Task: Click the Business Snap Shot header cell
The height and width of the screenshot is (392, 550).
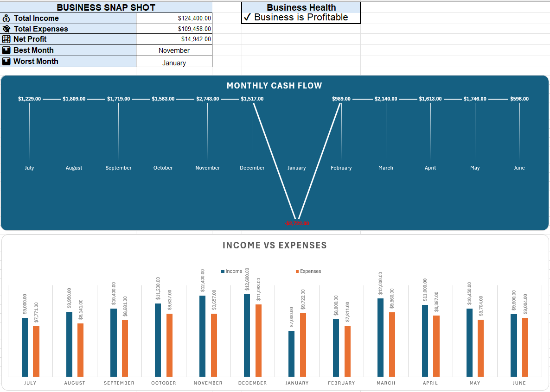Action: tap(106, 7)
